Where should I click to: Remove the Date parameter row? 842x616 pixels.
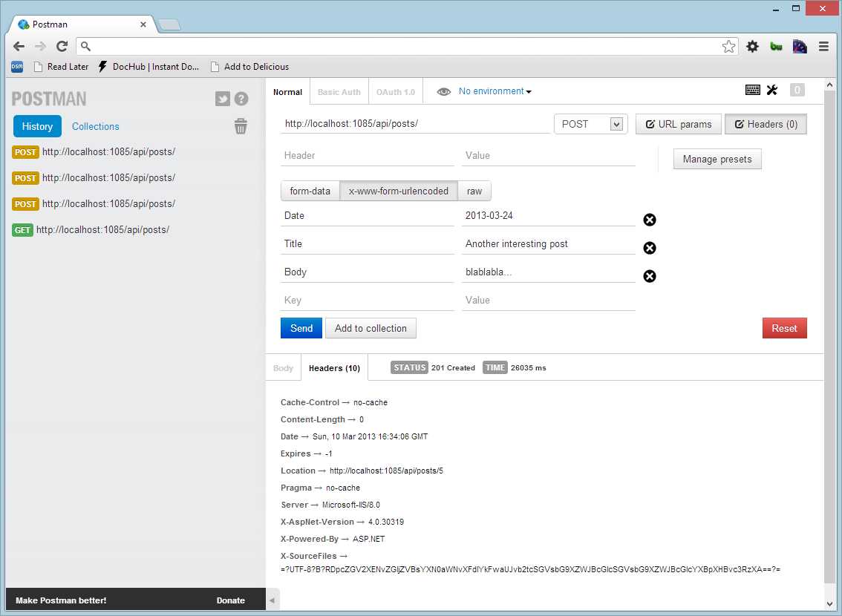(650, 220)
